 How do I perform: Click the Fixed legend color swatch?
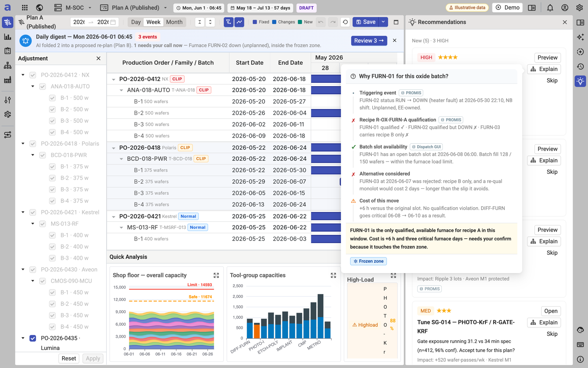[255, 22]
